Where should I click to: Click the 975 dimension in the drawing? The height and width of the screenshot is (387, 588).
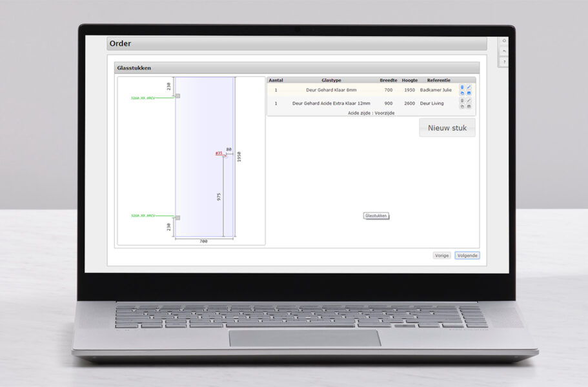coord(219,197)
